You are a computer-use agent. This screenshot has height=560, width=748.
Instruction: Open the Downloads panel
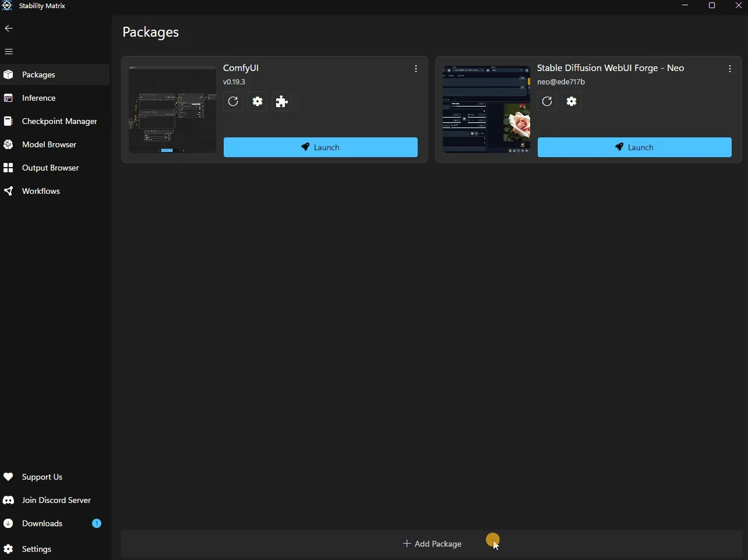click(55, 524)
